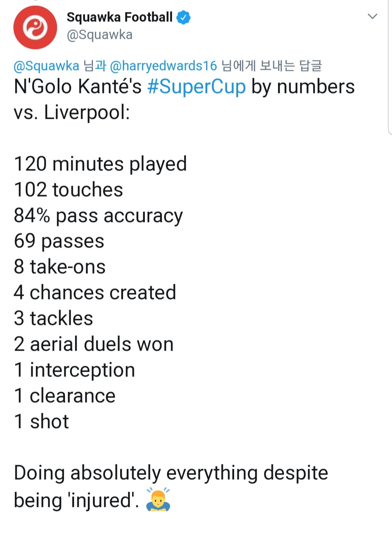The width and height of the screenshot is (392, 536).
Task: Click the scrollbar handle on right edge
Action: click(390, 67)
